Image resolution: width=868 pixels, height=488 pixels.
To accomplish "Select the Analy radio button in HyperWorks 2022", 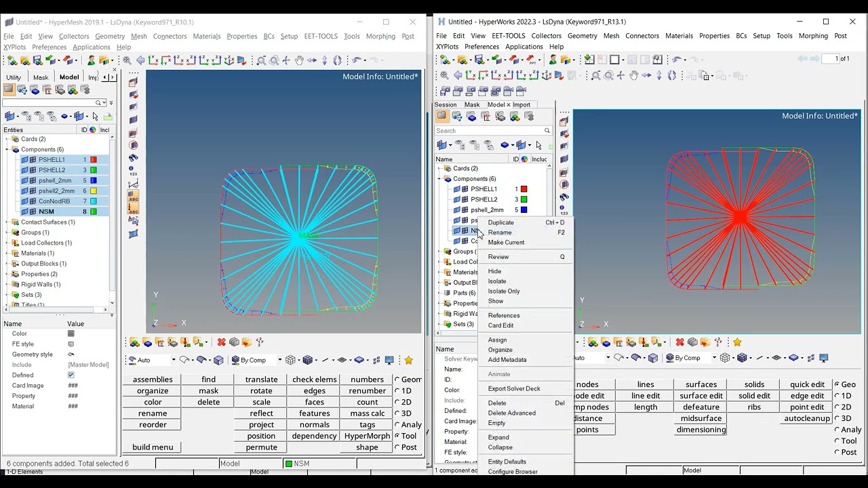I will [x=837, y=430].
